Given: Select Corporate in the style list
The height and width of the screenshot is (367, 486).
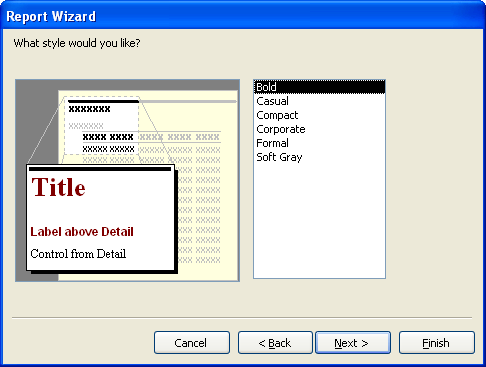Looking at the screenshot, I should click(x=319, y=129).
